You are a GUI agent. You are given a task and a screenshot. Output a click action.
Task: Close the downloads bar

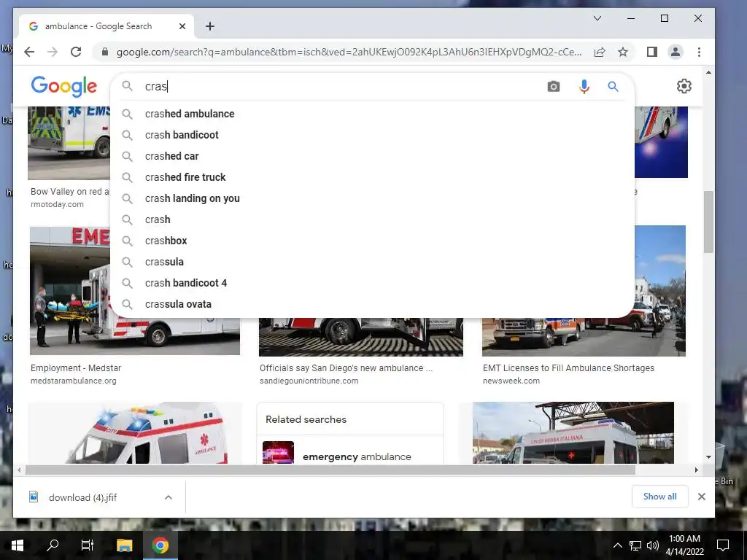pos(701,497)
